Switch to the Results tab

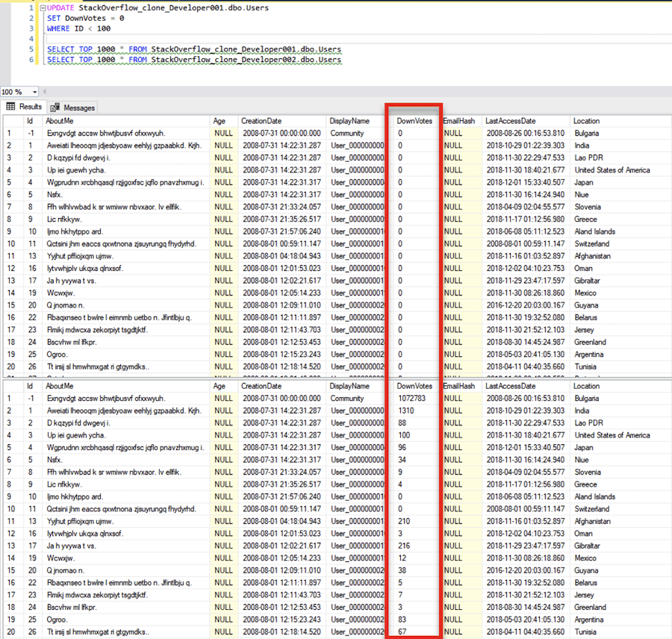30,106
